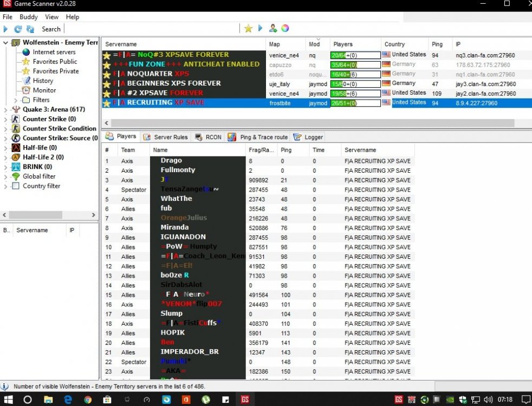This screenshot has height=406, width=532.
Task: Switch to the Players tab
Action: 121,136
